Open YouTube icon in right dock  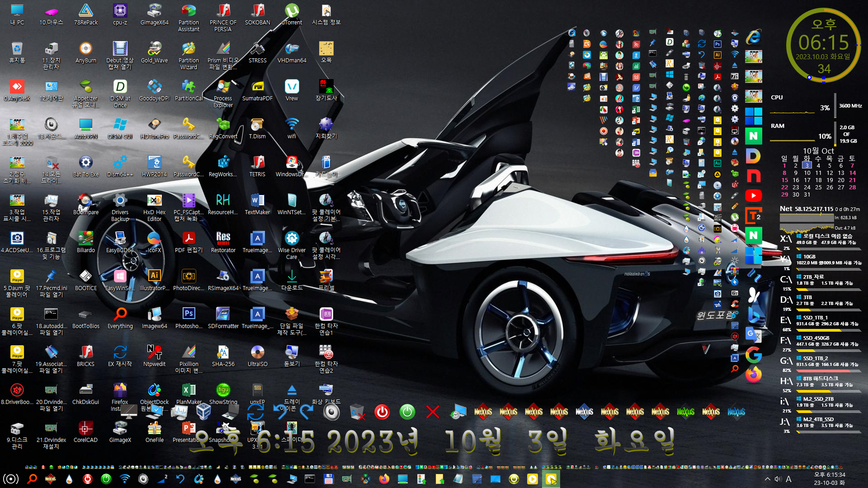point(753,196)
